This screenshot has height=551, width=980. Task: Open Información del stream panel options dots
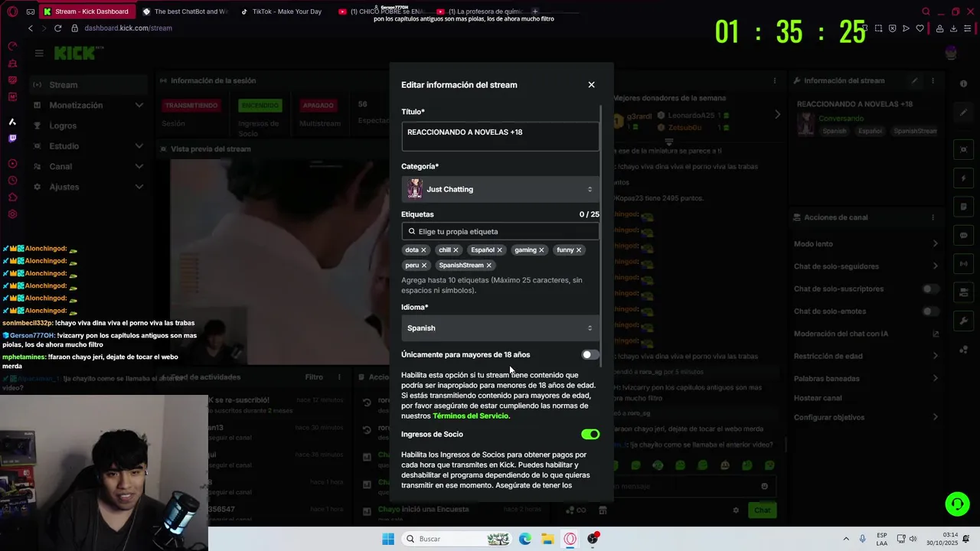coord(933,80)
